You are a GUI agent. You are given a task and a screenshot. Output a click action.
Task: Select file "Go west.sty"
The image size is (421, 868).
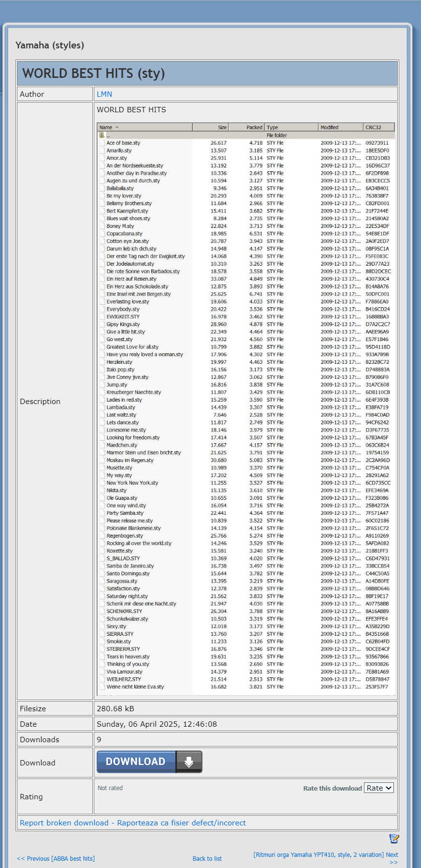pos(119,339)
